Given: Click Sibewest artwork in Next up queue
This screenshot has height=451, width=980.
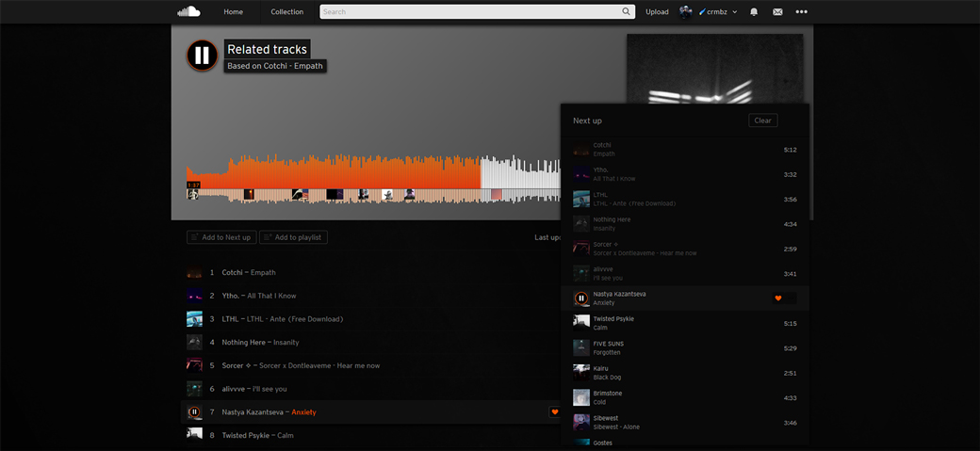Looking at the screenshot, I should coord(581,422).
